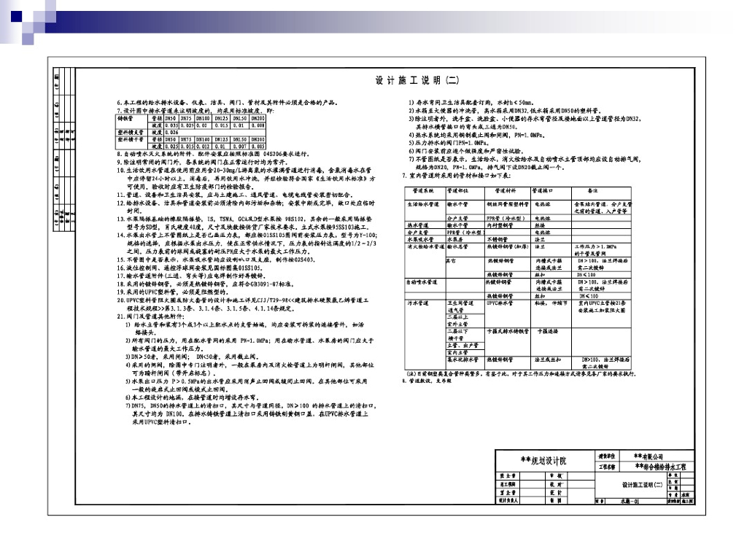Click note 8 about 自动喷水灭火系统

pos(214,155)
